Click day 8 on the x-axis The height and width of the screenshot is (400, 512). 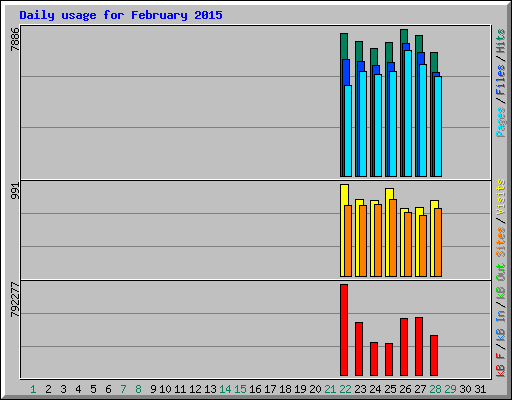(x=138, y=389)
